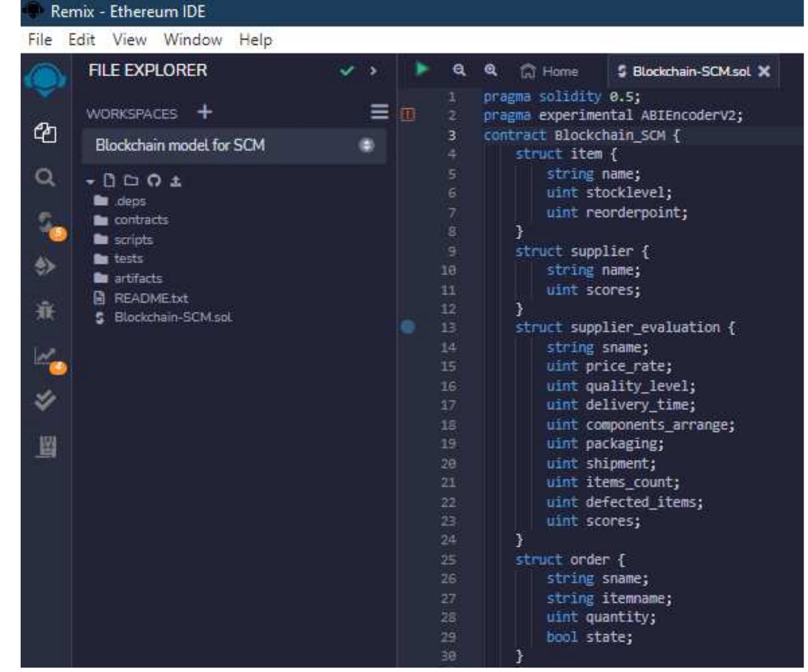Open the Search in files sidebar icon

coord(45,177)
